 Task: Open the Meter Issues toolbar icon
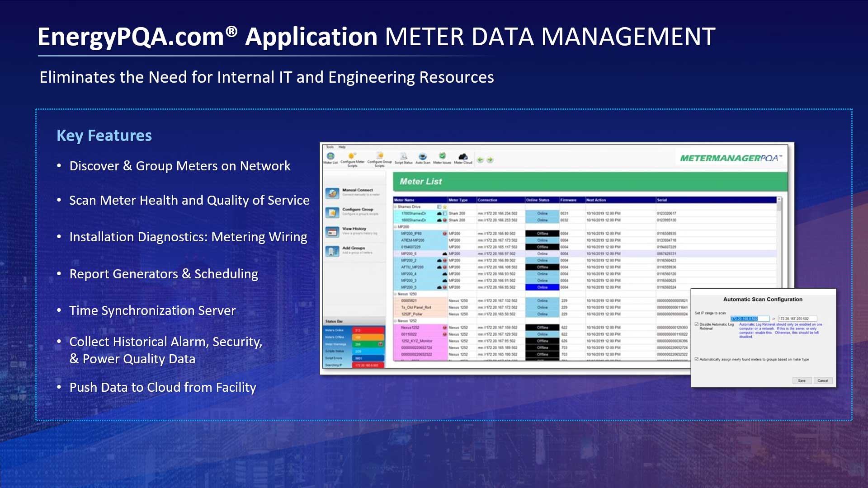(442, 158)
